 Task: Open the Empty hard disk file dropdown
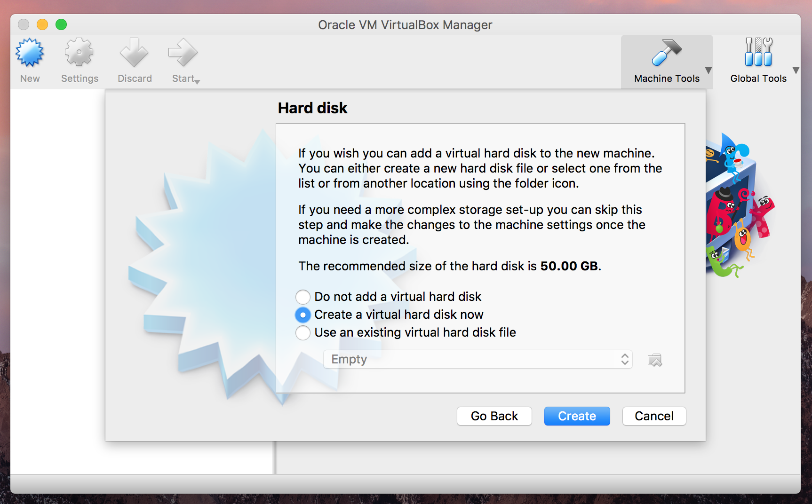click(x=478, y=359)
